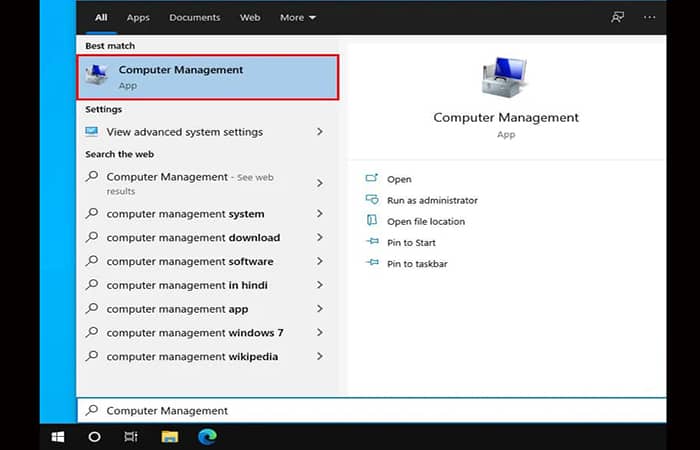Open the More dropdown filter

click(x=298, y=17)
